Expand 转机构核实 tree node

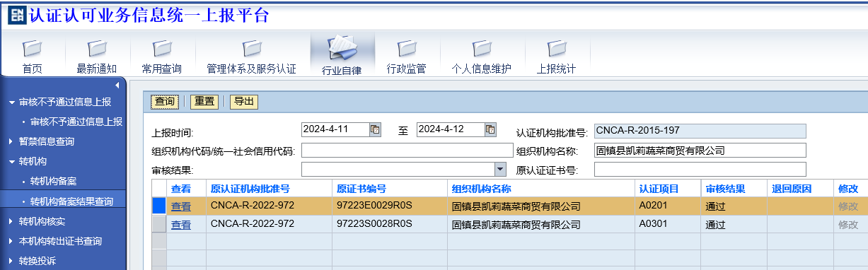[11, 221]
